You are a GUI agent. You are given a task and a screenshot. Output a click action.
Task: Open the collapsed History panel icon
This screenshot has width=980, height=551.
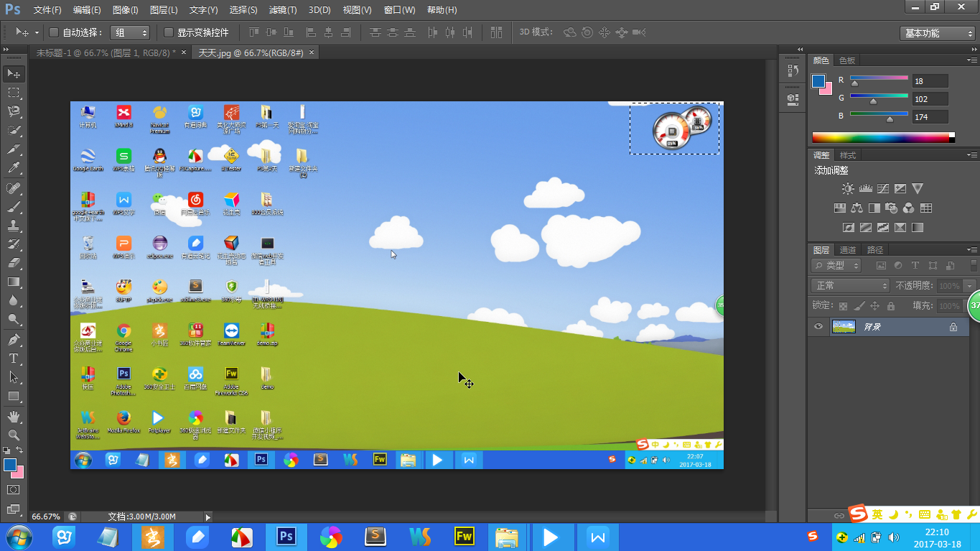click(x=793, y=70)
